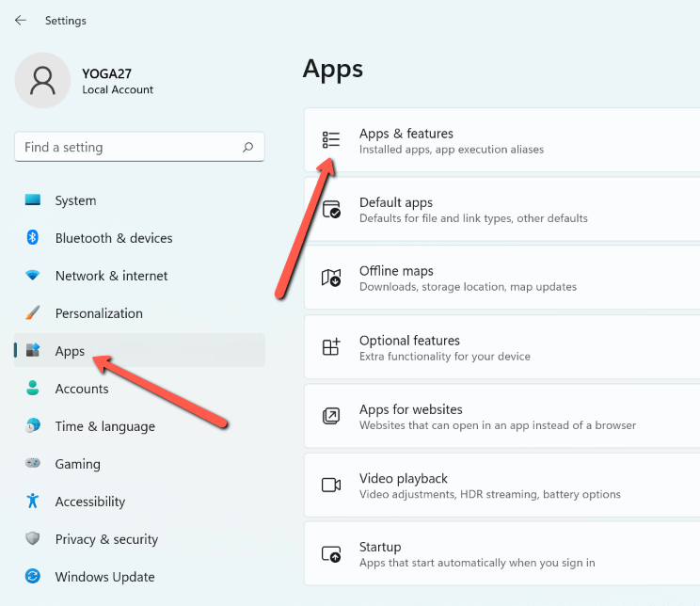Click the user profile avatar icon
The height and width of the screenshot is (606, 700).
[43, 80]
